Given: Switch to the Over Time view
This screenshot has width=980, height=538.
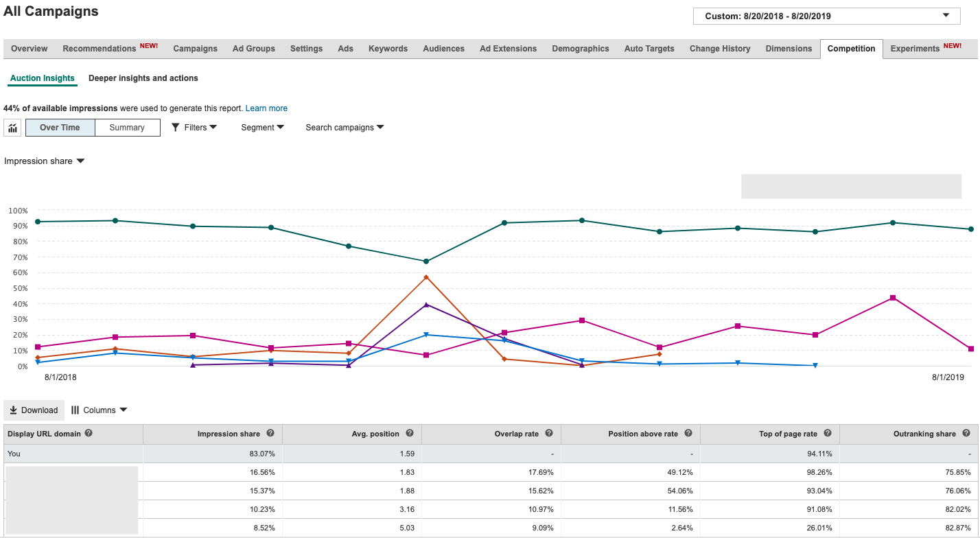Looking at the screenshot, I should tap(60, 128).
